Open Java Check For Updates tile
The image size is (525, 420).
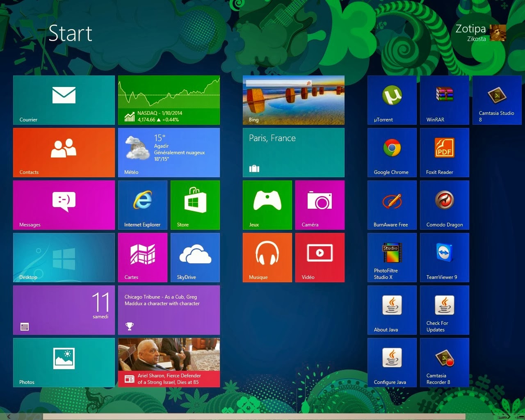(x=445, y=310)
